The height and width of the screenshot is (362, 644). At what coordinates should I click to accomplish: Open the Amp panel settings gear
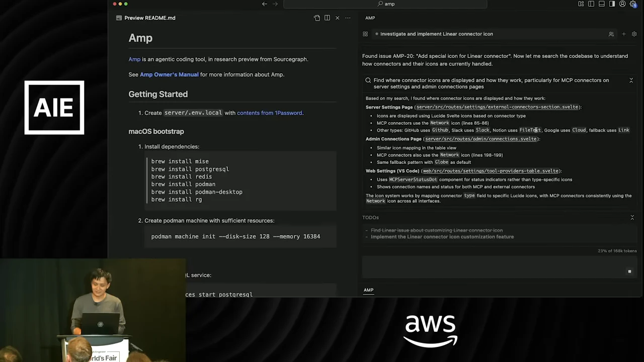(634, 34)
